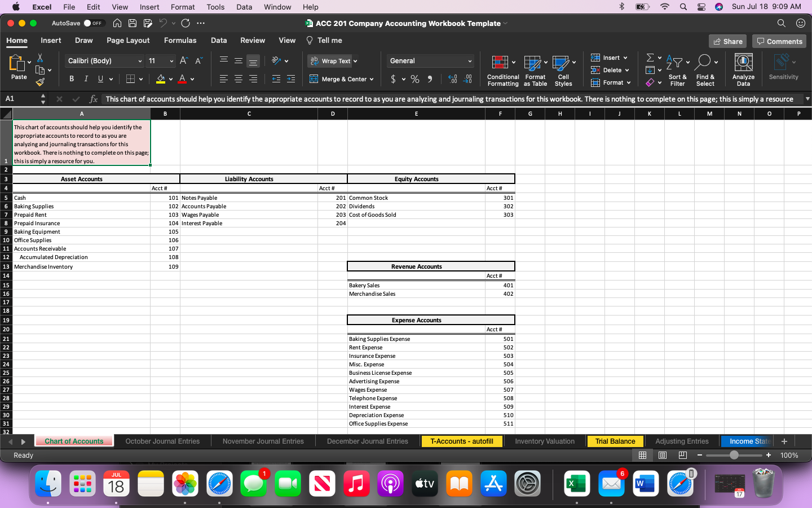Click the Share button

[x=727, y=41]
